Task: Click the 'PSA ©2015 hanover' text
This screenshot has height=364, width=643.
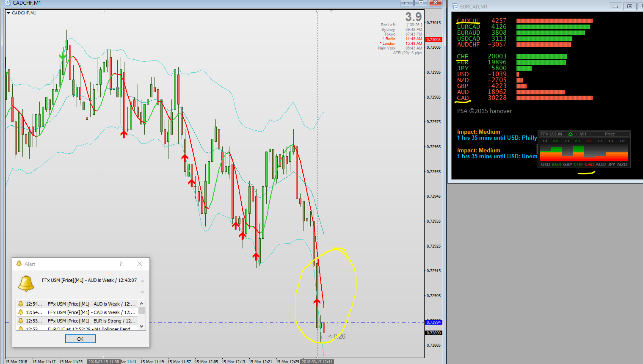Action: tap(484, 111)
